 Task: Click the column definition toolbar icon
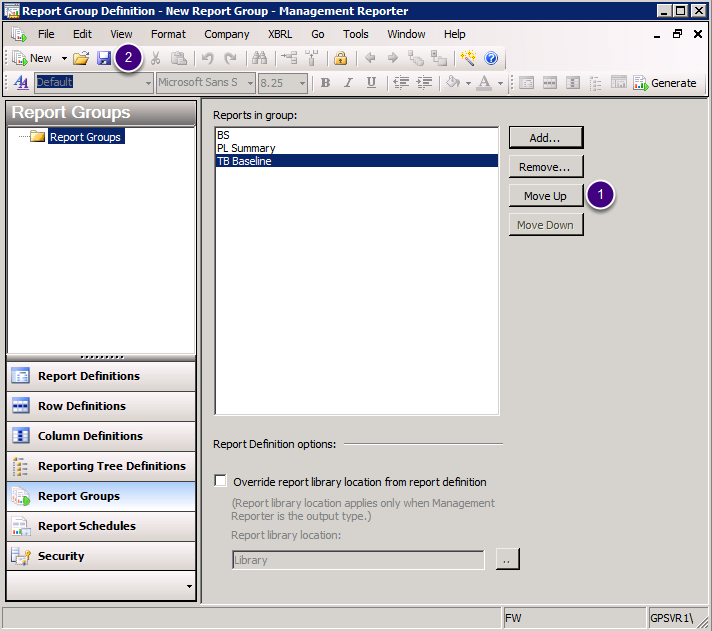pos(573,83)
